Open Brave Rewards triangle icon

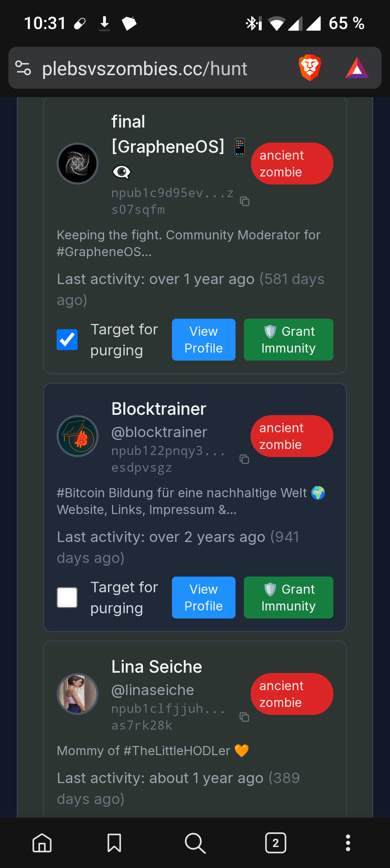[x=357, y=67]
